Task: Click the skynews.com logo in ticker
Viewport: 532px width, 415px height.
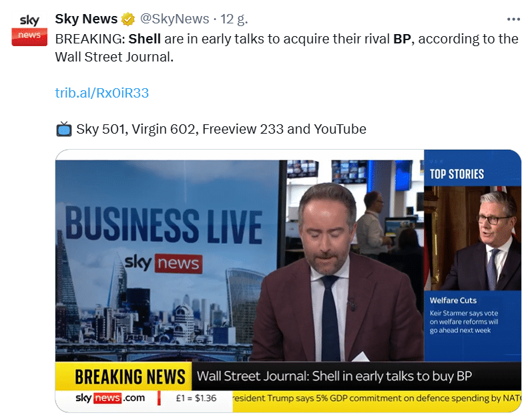Action: pyautogui.click(x=110, y=398)
